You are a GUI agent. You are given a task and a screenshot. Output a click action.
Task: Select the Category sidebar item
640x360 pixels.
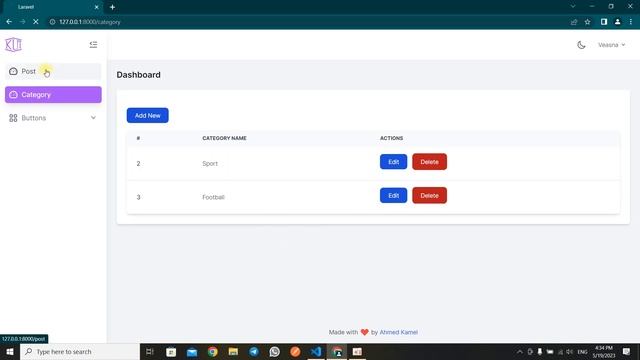coord(53,95)
